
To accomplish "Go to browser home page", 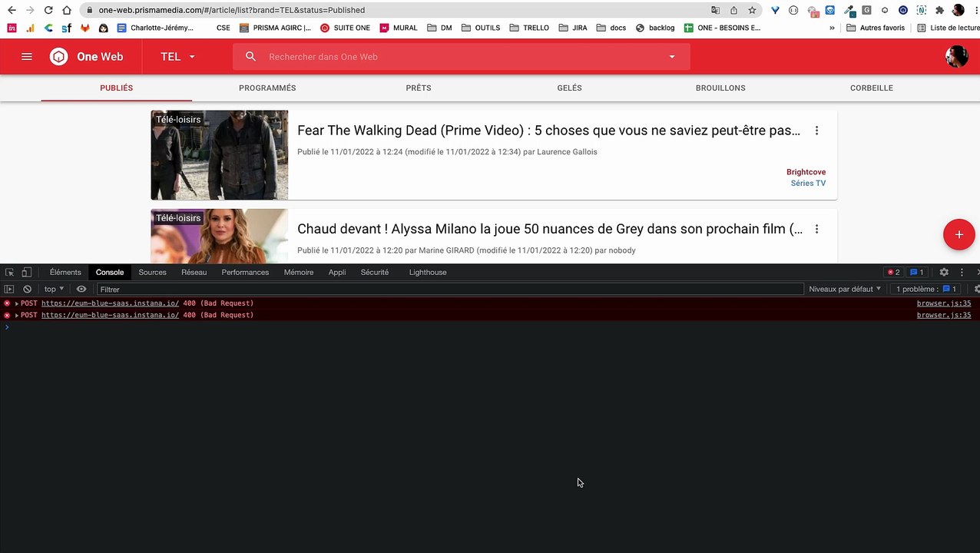I will (x=67, y=10).
